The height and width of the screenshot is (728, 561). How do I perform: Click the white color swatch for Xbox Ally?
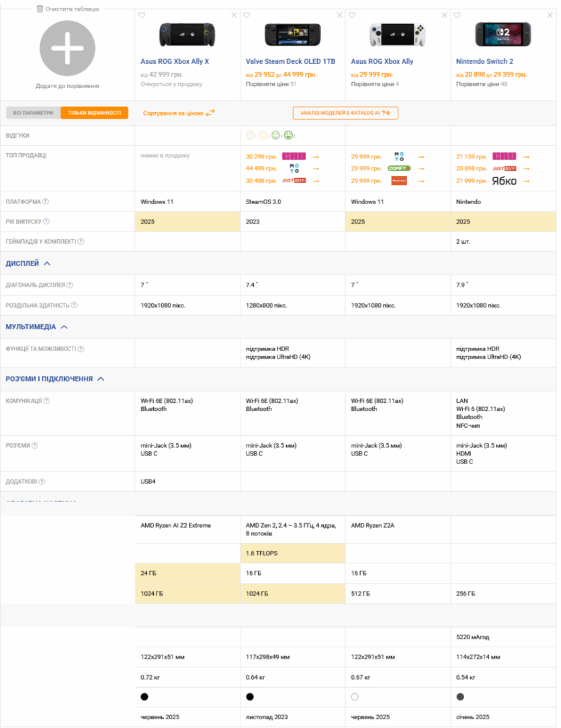(x=355, y=697)
